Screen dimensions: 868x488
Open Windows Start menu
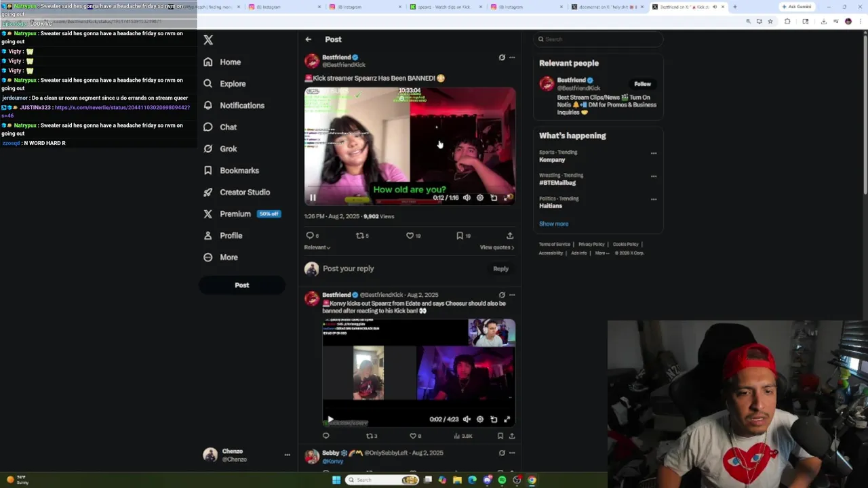coord(336,480)
